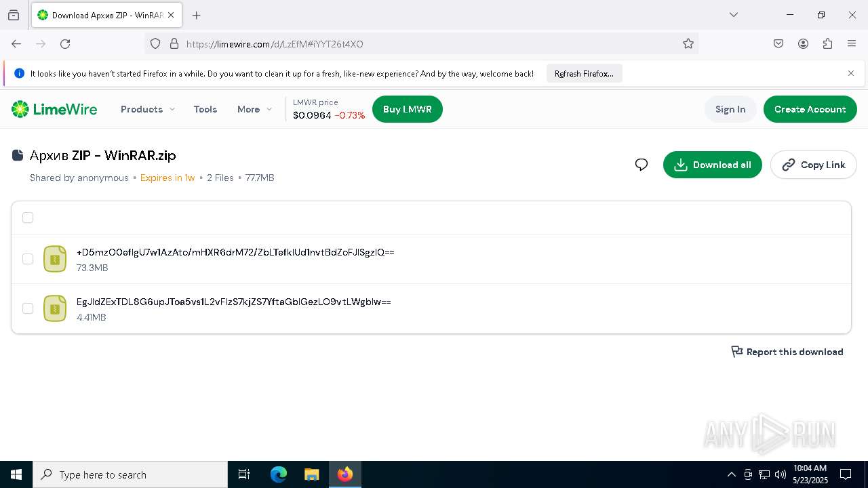Click the browser Forward arrow

pyautogui.click(x=41, y=43)
